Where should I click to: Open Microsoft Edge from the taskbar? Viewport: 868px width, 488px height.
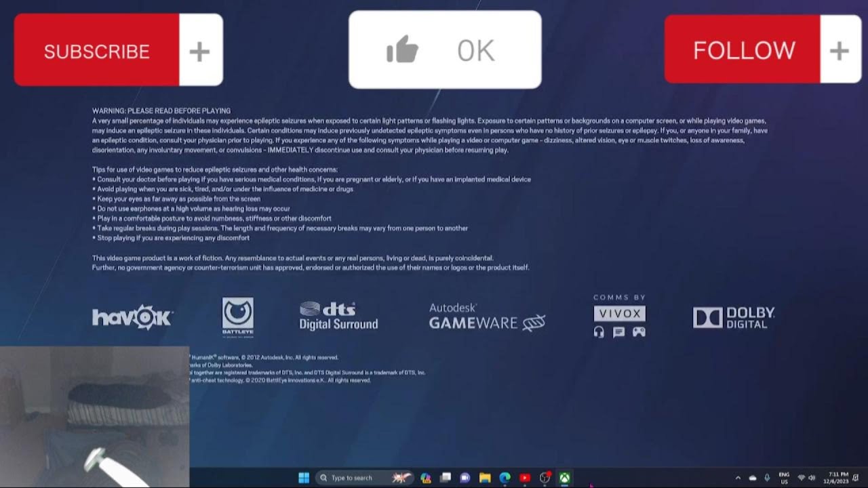[x=505, y=478]
